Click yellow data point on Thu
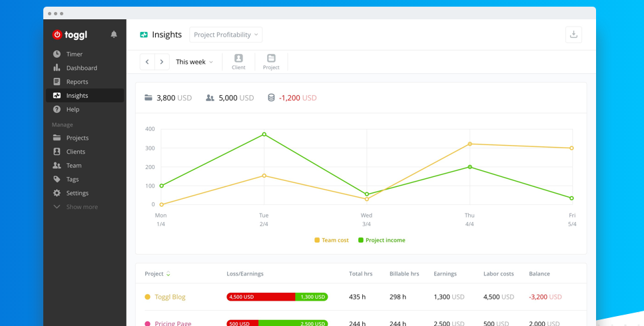 [470, 144]
